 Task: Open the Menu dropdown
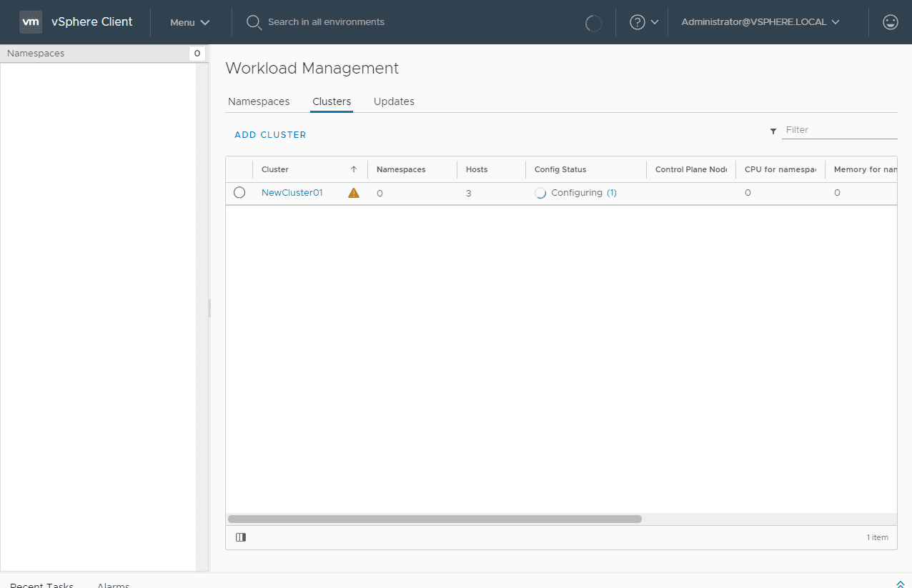tap(189, 21)
